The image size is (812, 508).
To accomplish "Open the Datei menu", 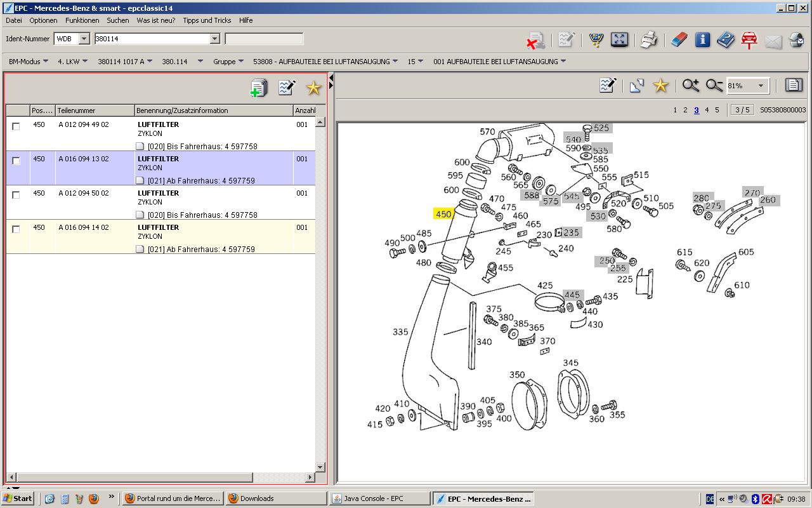I will click(x=13, y=20).
